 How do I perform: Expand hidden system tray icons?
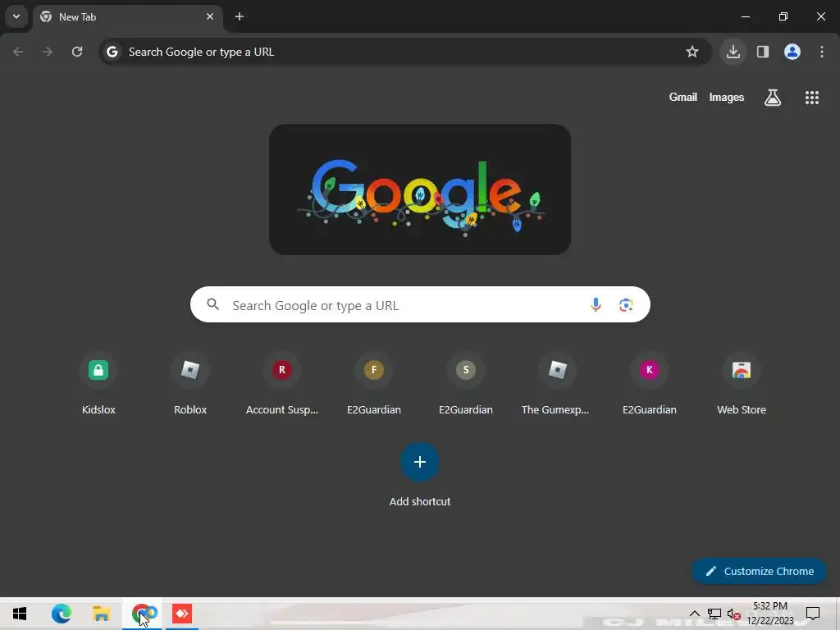coord(694,614)
